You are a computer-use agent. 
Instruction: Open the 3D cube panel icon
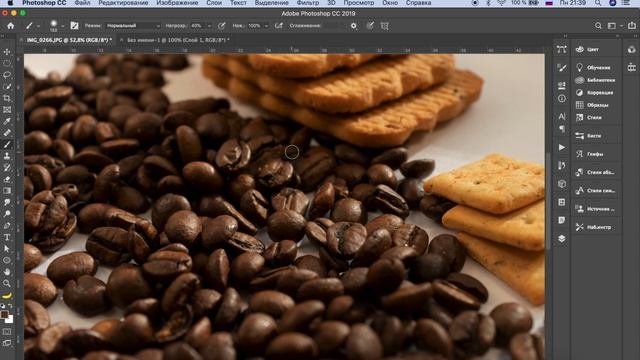(x=562, y=184)
